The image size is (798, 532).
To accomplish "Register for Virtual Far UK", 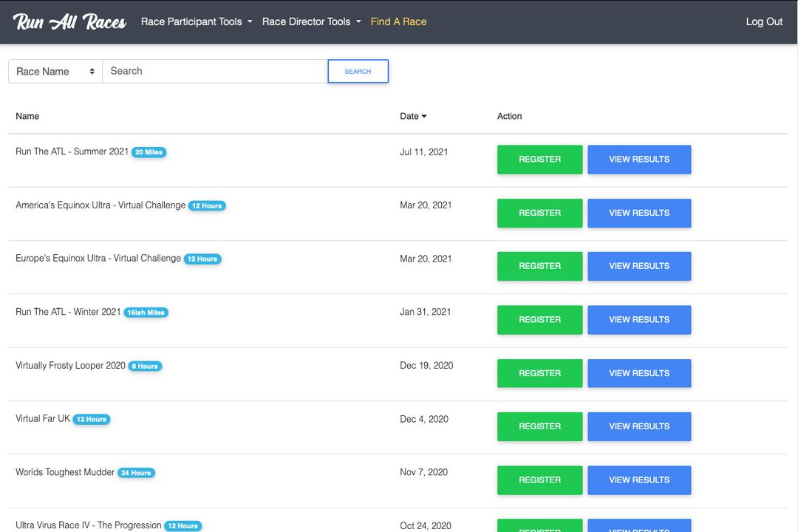I will [539, 426].
